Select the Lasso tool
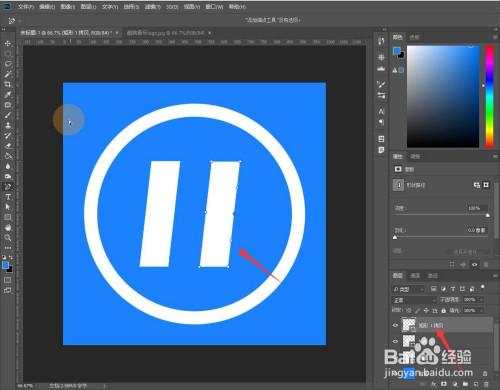The height and width of the screenshot is (390, 500). pyautogui.click(x=8, y=64)
